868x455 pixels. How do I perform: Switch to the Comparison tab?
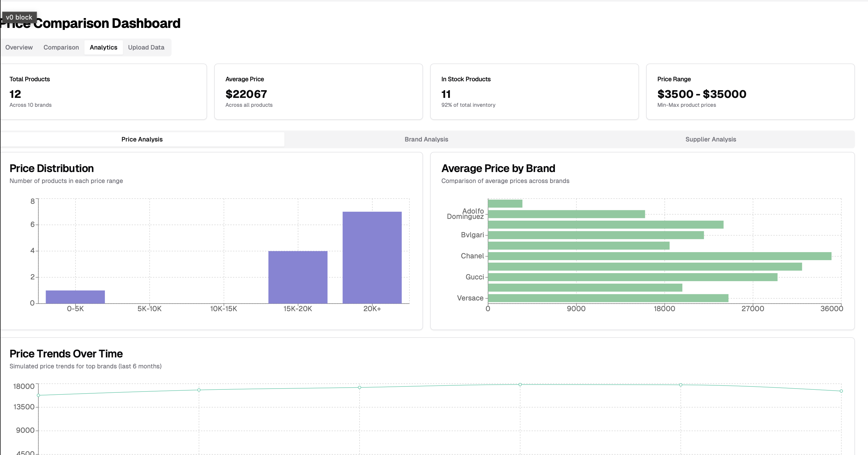click(61, 47)
